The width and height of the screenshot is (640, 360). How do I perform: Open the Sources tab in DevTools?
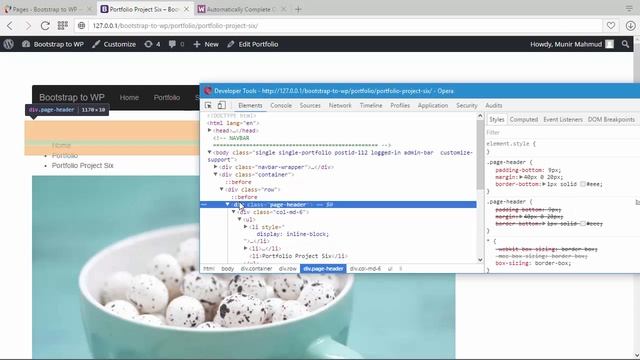coord(310,105)
